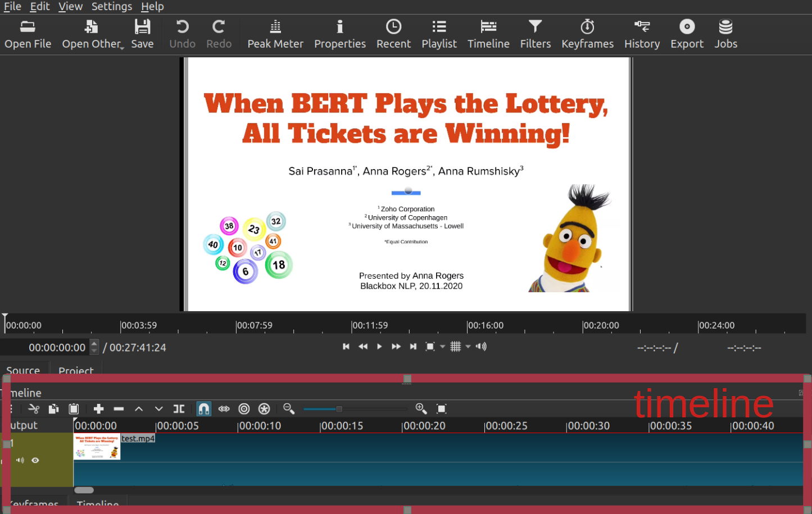The image size is (812, 514).
Task: Click 00:11:59 on the player scrub bar
Action: tap(370, 325)
